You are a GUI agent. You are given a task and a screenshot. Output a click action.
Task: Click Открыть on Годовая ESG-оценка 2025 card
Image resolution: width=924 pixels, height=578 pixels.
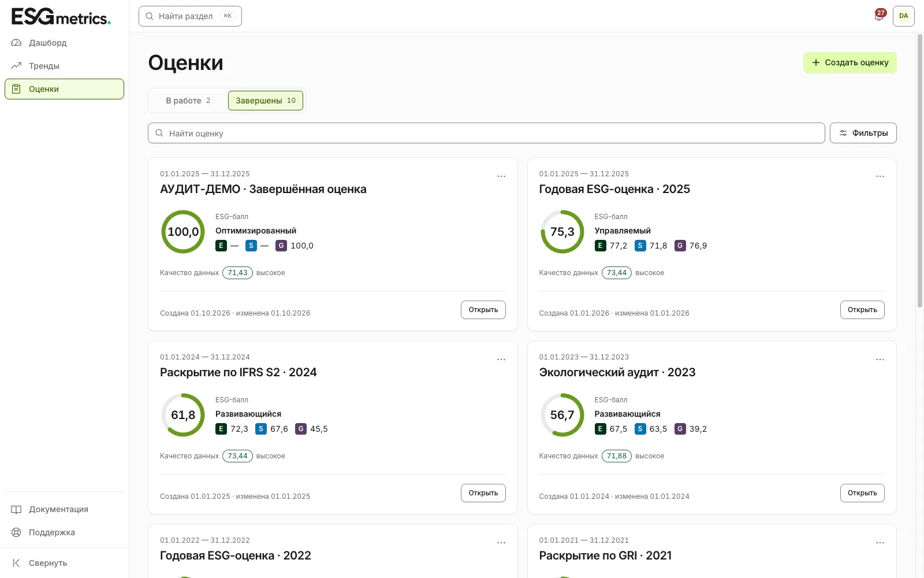click(862, 310)
